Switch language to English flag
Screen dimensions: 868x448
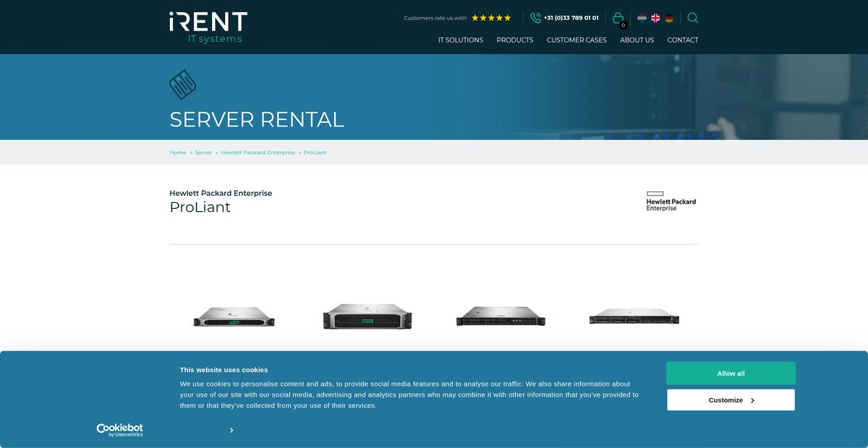[655, 18]
